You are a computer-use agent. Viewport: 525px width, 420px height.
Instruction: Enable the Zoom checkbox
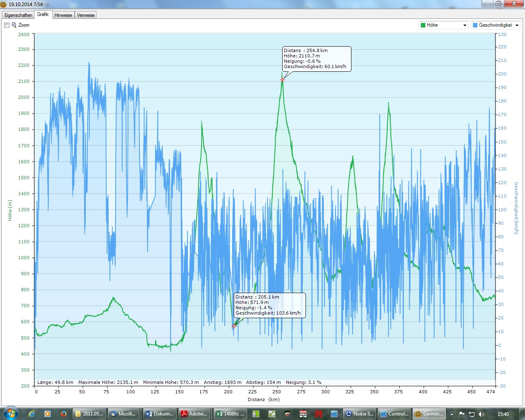click(x=7, y=25)
